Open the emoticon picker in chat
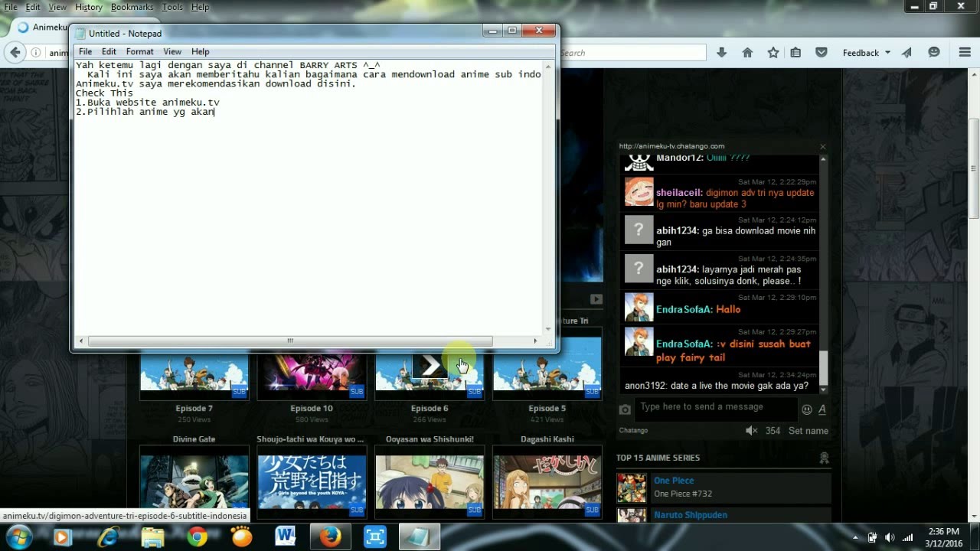 pyautogui.click(x=806, y=409)
